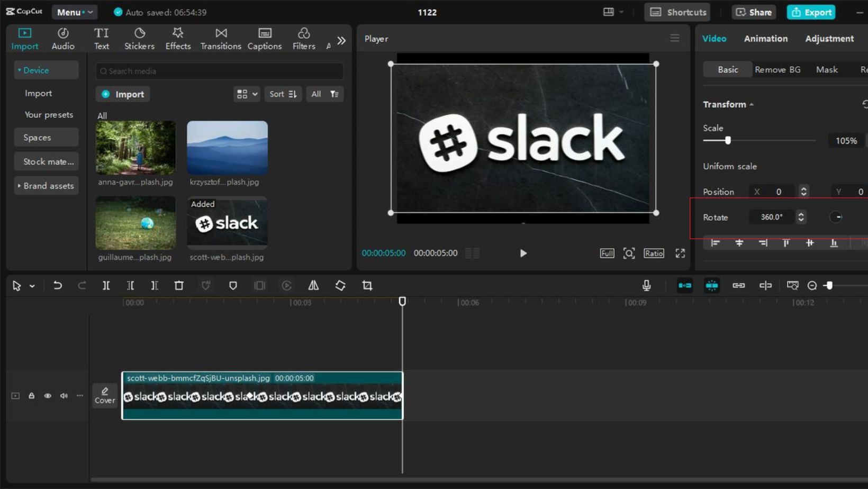This screenshot has width=868, height=489.
Task: Align clip vertical center
Action: (x=810, y=243)
